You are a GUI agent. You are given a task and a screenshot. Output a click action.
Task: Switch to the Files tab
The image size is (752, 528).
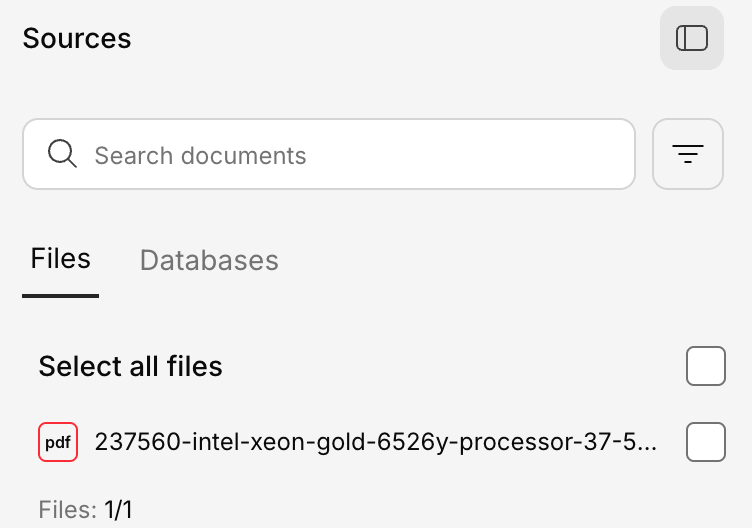coord(60,259)
